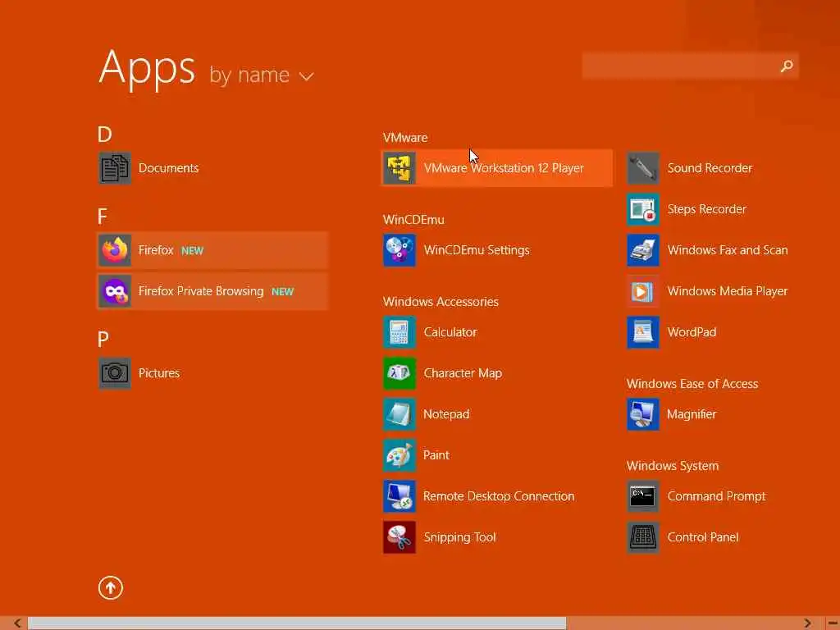
Task: Click the 'Windows Ease of Access' header
Action: 692,384
